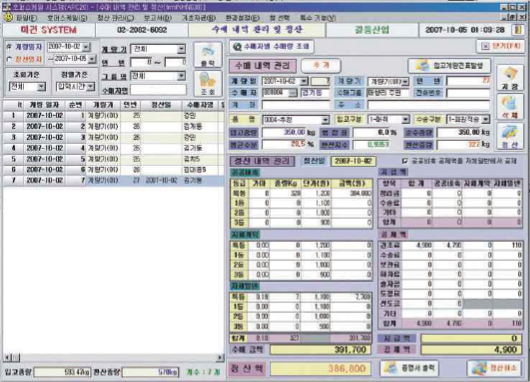This screenshot has height=382, width=530.
Task: Select the 정산일자 radio button
Action: [9, 59]
